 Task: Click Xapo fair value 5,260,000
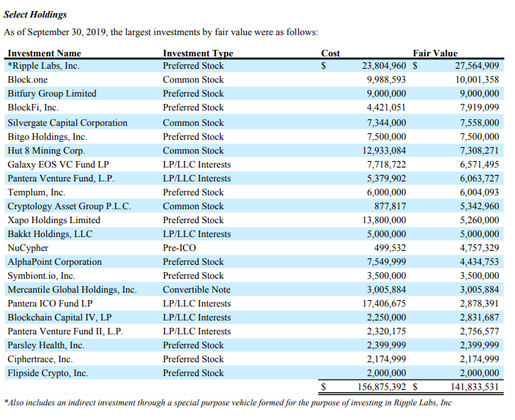coord(480,220)
